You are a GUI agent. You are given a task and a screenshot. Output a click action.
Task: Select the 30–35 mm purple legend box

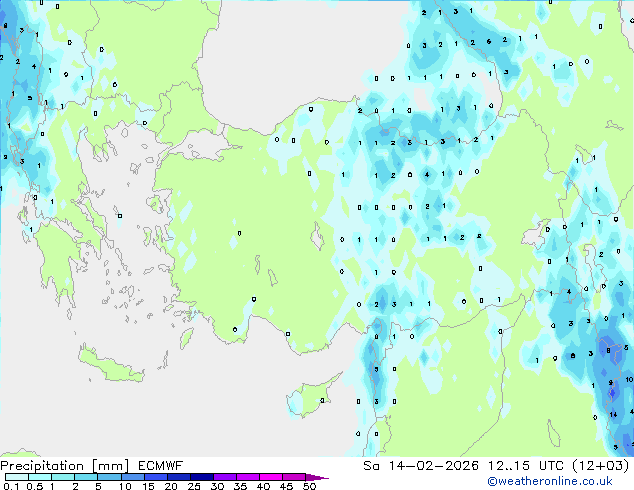coord(224,477)
